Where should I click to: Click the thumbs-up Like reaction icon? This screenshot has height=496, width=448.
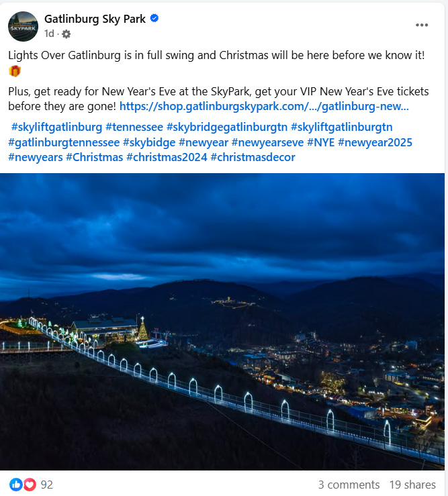pyautogui.click(x=16, y=485)
